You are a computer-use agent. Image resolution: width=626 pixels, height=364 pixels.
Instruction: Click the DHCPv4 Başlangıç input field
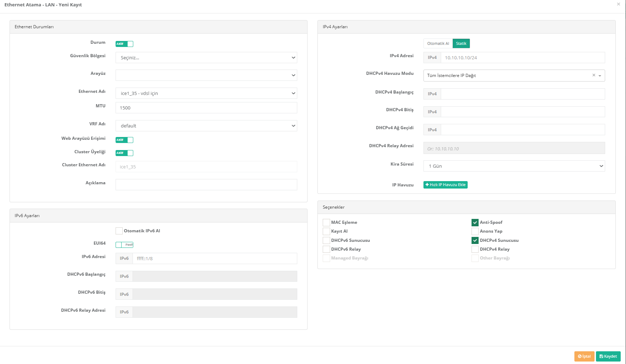[522, 94]
